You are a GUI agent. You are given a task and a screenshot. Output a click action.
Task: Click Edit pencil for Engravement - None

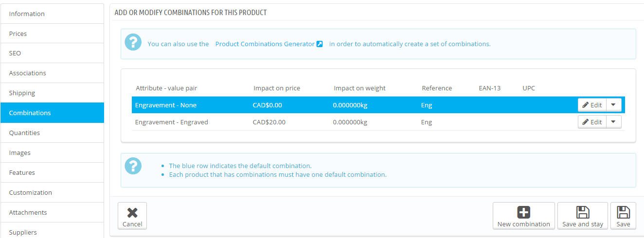tap(586, 105)
